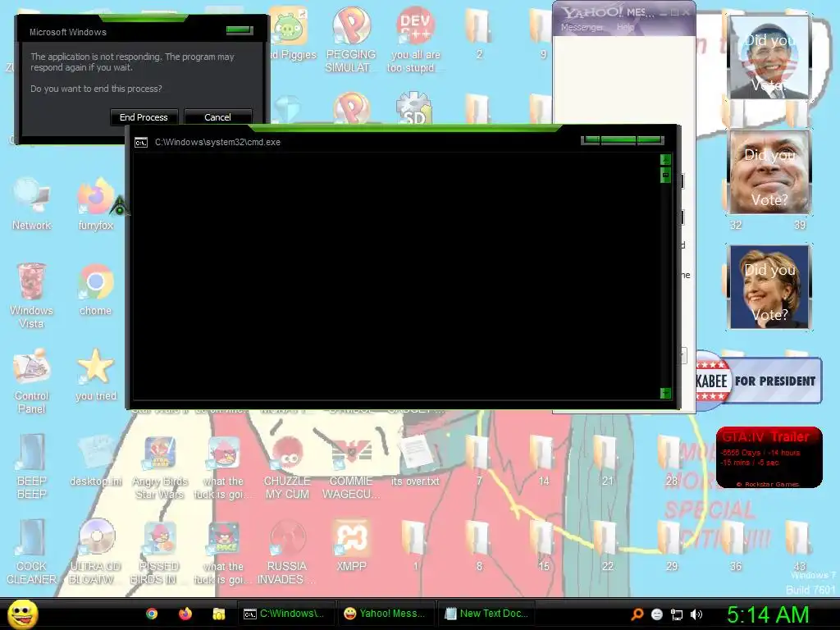Switch to Yahoo! Mess... taskbar button
Image resolution: width=840 pixels, height=630 pixels.
[x=386, y=614]
